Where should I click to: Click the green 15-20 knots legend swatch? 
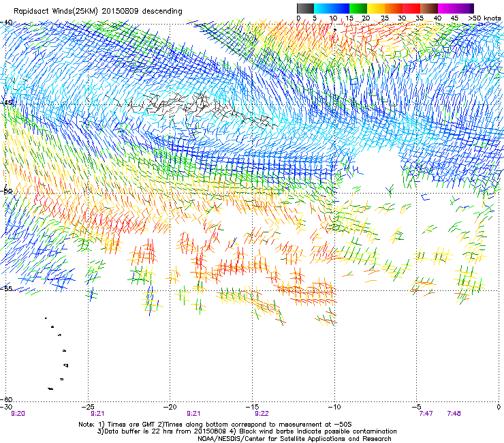[358, 8]
